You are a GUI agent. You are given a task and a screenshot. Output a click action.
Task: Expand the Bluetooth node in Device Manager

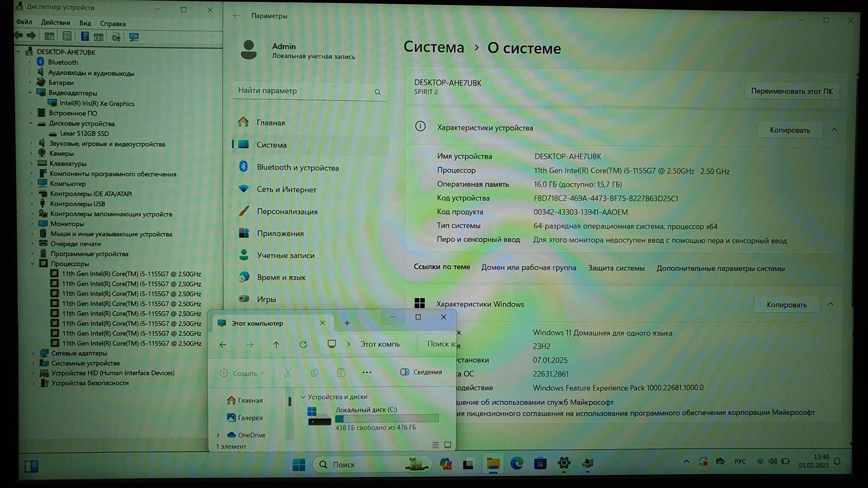[30, 62]
